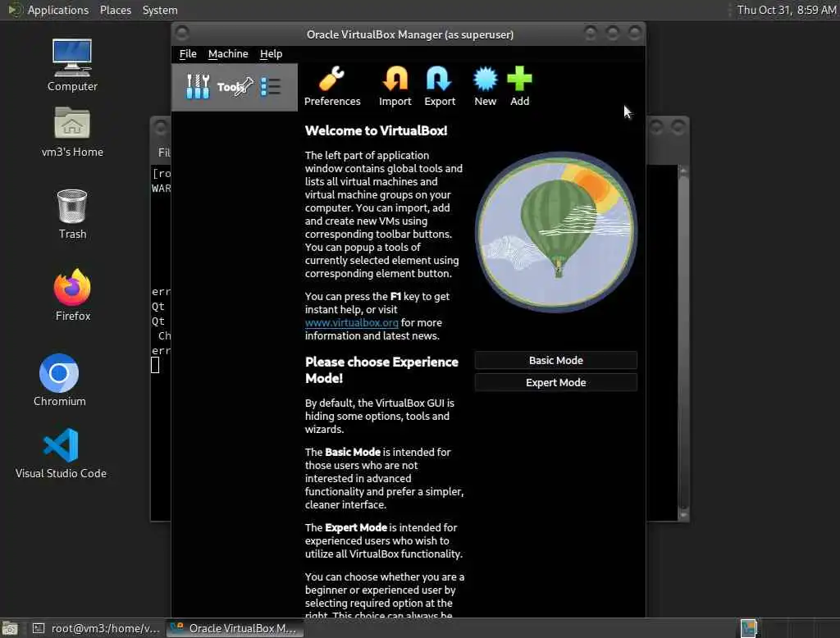Open Computer desktop icon

tap(72, 66)
